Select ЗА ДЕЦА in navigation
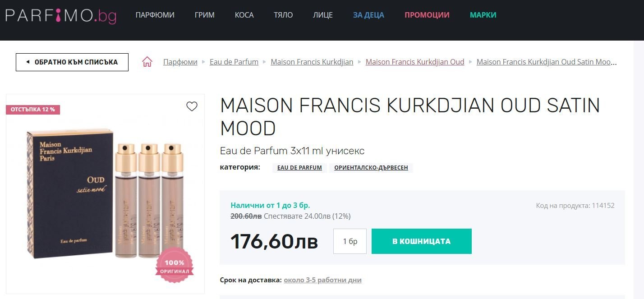This screenshot has width=644, height=299. coord(368,15)
